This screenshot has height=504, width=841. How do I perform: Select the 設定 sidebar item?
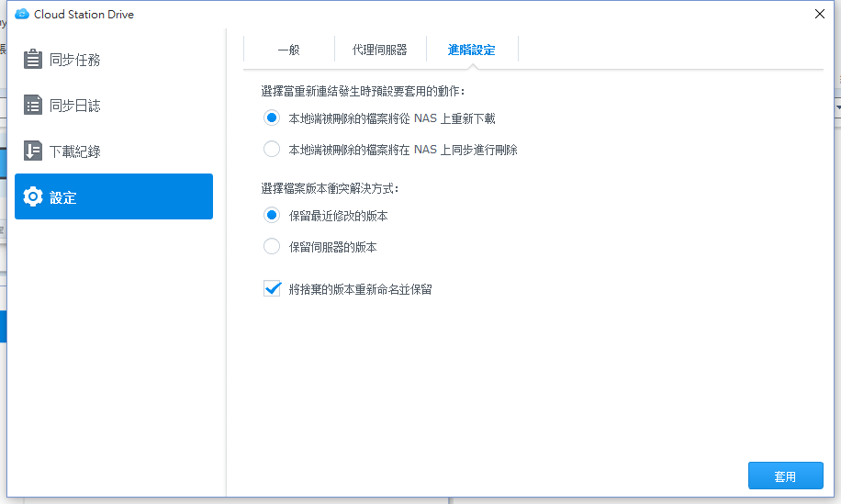click(114, 196)
